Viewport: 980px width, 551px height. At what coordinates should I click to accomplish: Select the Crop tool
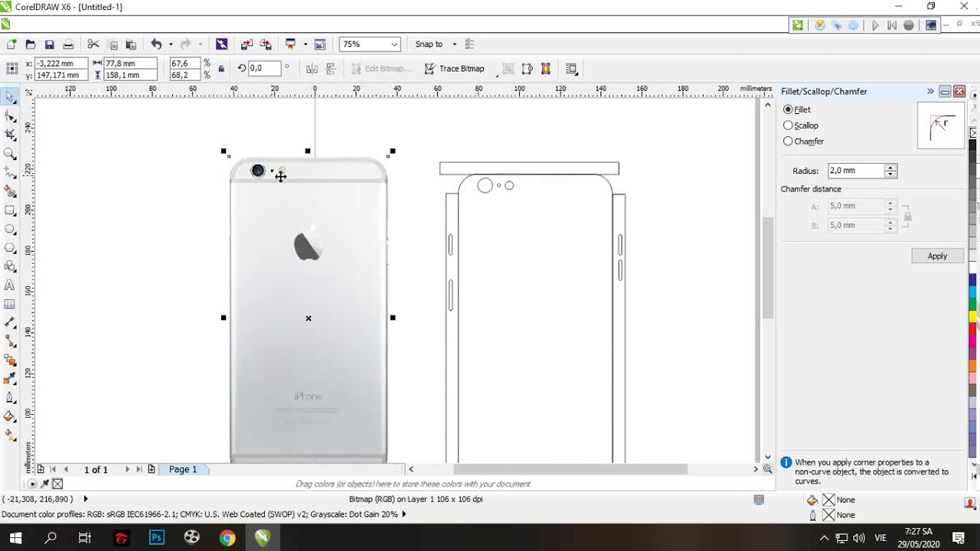pos(10,135)
